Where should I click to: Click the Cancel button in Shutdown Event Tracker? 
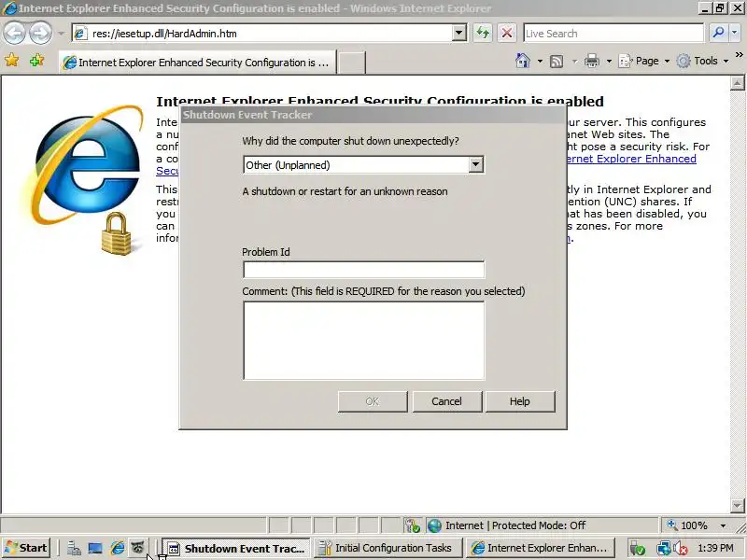pos(447,401)
